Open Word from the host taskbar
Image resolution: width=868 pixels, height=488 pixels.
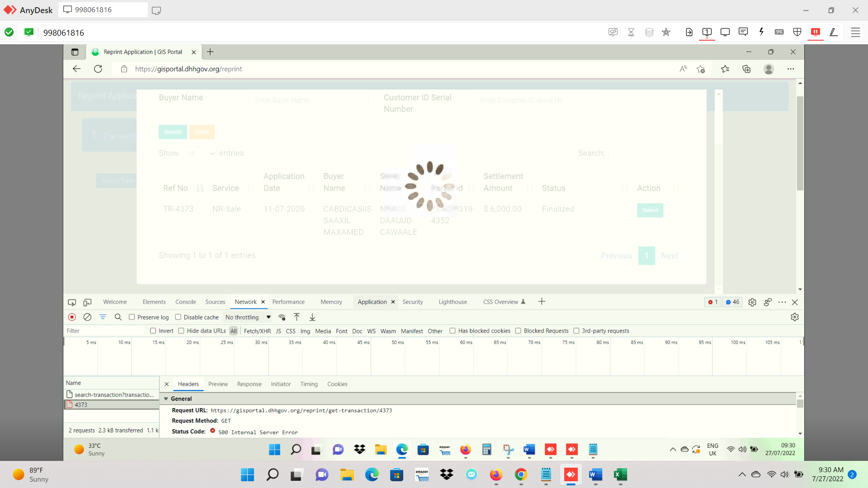tap(595, 474)
